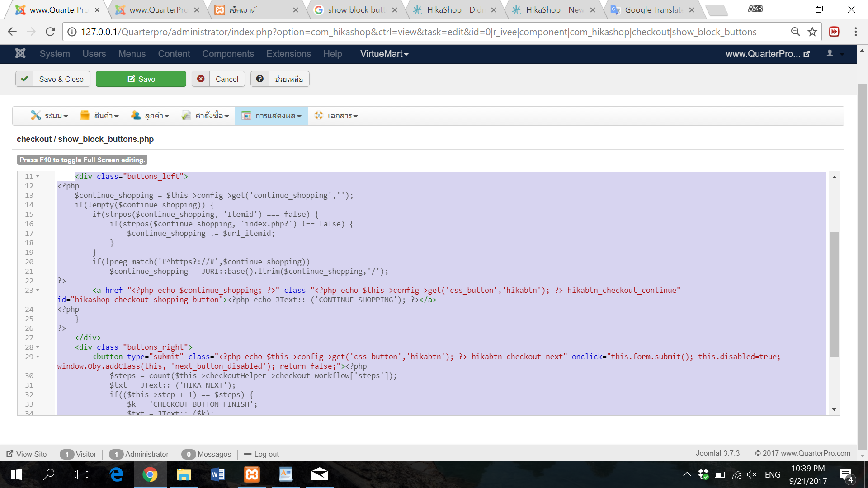The height and width of the screenshot is (488, 868).
Task: Click the Joomla logo icon in admin bar
Action: click(20, 54)
